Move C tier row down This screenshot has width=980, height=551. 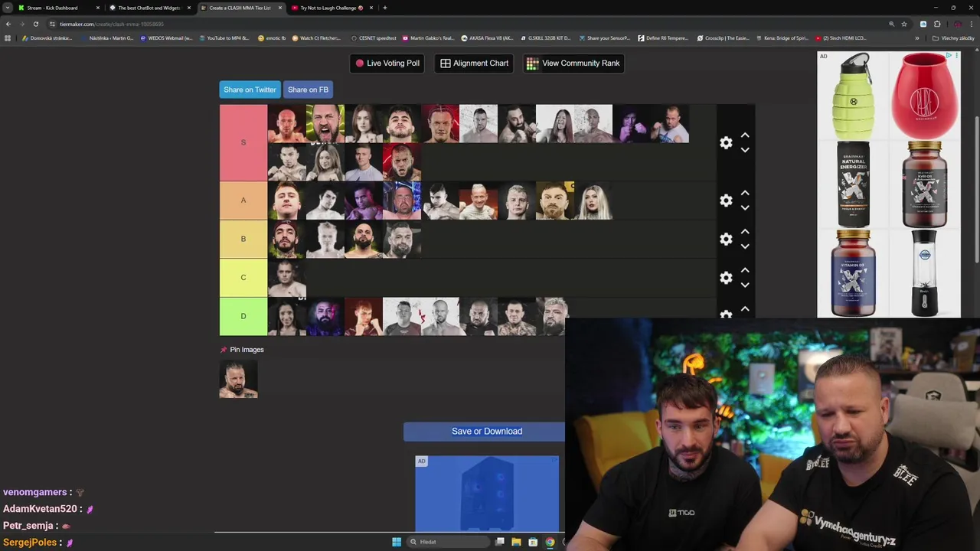tap(745, 285)
